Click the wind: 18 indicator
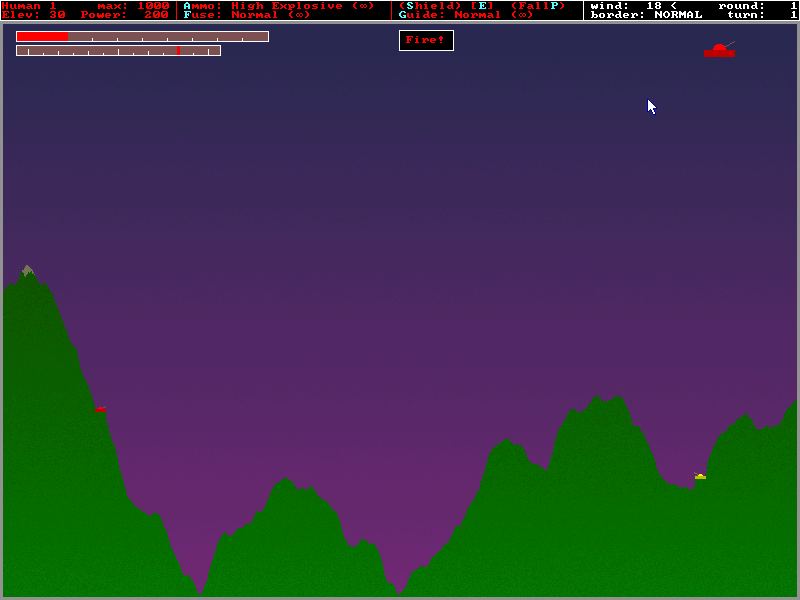The height and width of the screenshot is (600, 800). [x=633, y=6]
